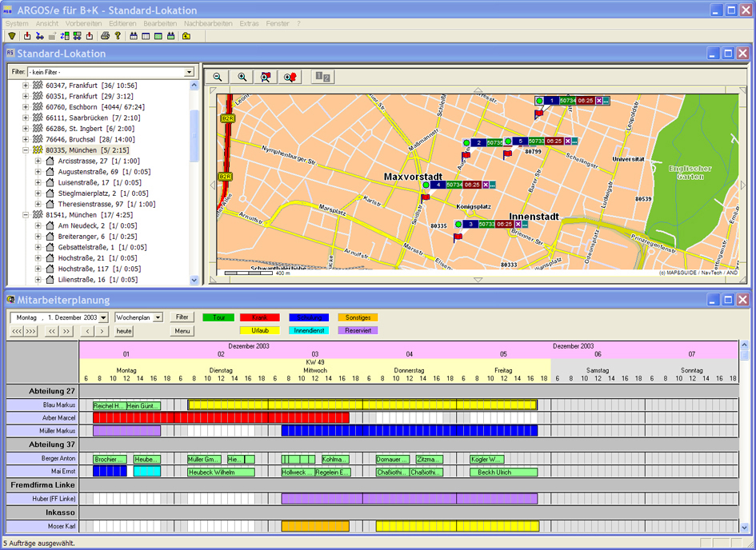756x550 pixels.
Task: Click the yellow shield icon in main toolbar
Action: point(12,36)
